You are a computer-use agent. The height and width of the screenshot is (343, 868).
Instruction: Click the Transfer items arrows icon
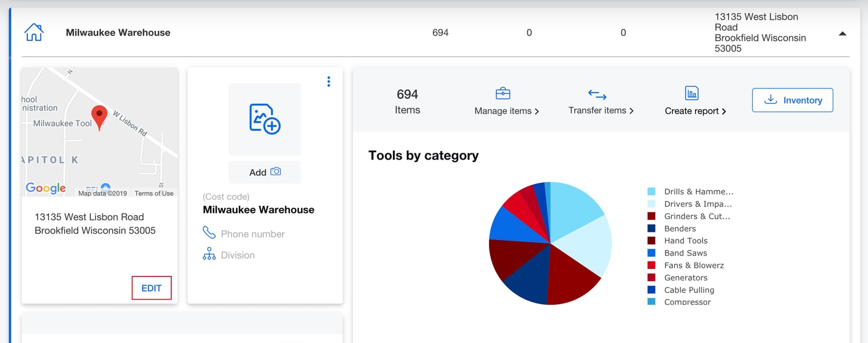[x=597, y=94]
